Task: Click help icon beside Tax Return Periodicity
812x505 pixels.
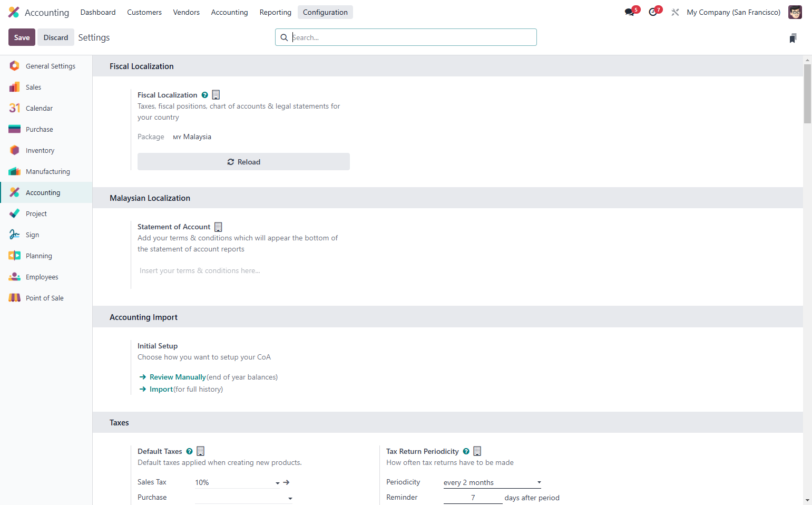Action: (x=466, y=451)
